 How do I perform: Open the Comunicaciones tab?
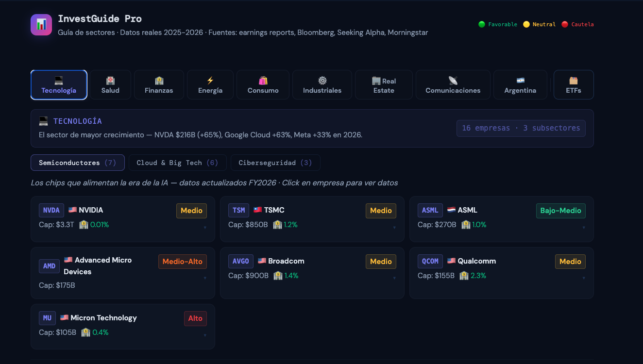click(453, 85)
